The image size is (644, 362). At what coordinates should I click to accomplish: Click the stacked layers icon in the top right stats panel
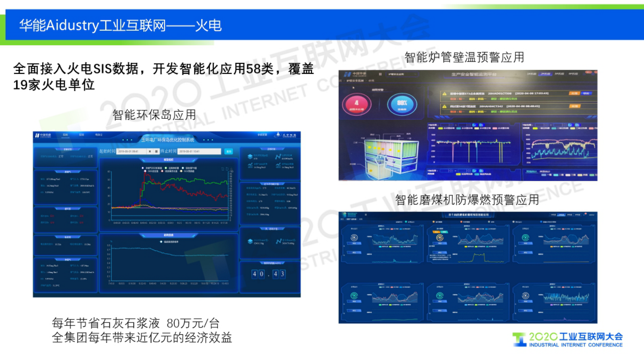(250, 157)
